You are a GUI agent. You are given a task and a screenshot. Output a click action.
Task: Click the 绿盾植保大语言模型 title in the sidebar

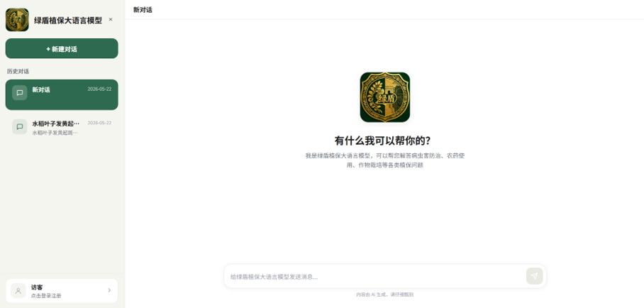pos(68,20)
